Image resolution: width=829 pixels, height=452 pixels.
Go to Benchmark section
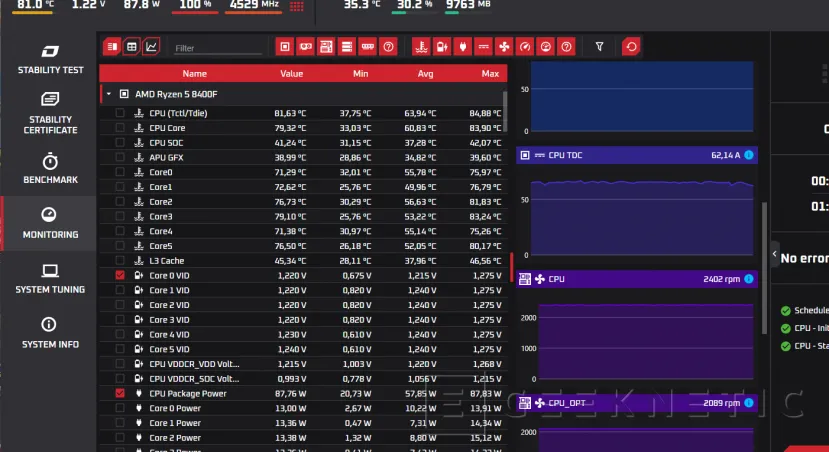point(50,169)
